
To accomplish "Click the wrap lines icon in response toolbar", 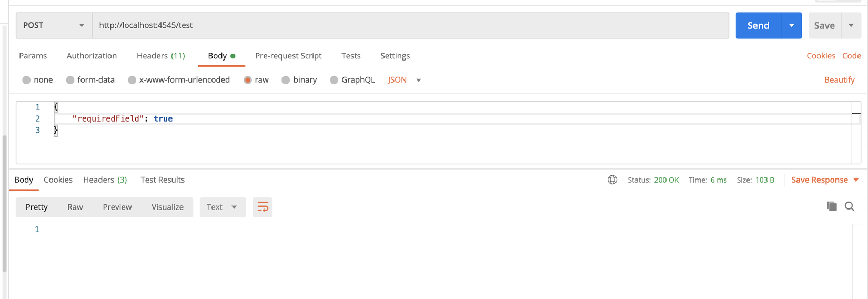I will 263,207.
